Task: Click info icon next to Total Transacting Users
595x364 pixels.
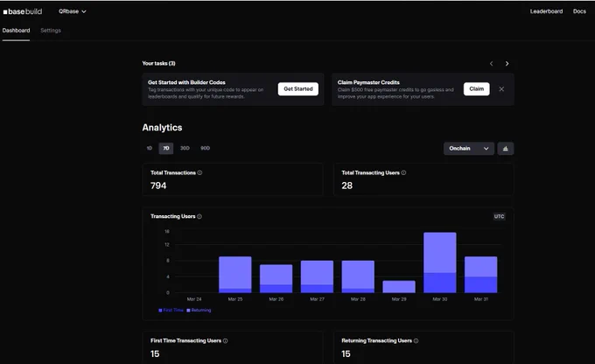Action: click(403, 172)
